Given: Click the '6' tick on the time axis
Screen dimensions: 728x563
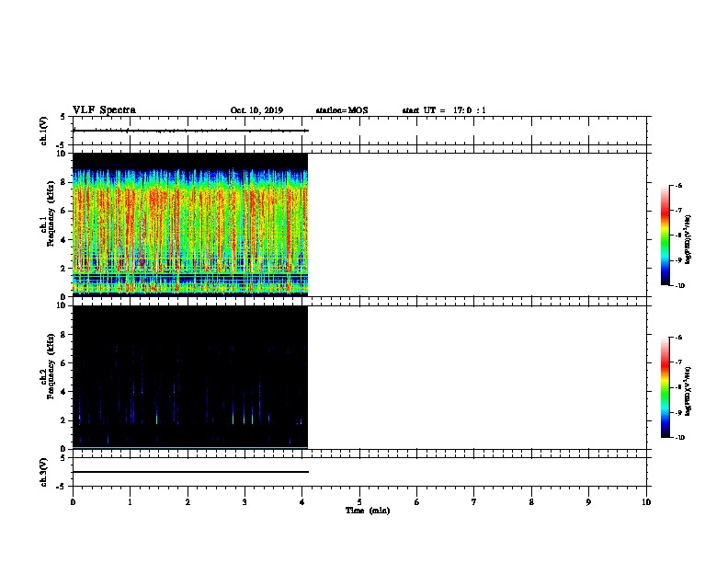Looking at the screenshot, I should (x=417, y=501).
